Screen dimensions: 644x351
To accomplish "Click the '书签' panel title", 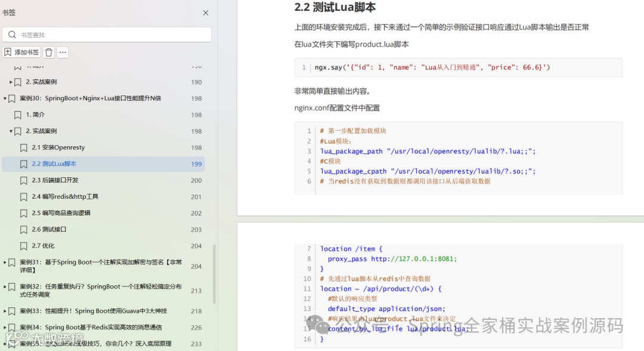I will click(8, 13).
